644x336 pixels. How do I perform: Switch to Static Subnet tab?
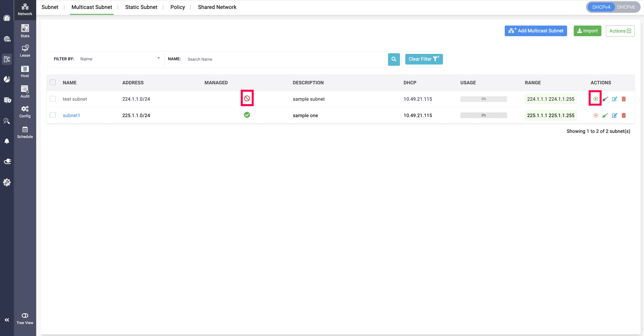141,7
